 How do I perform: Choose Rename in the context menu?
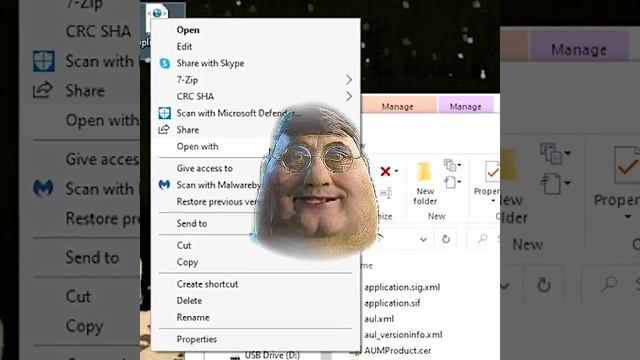(193, 318)
